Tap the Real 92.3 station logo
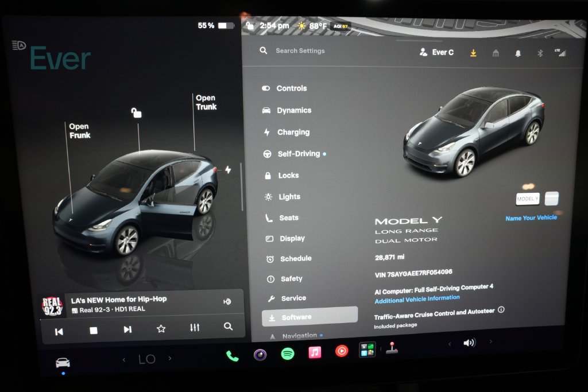Image resolution: width=588 pixels, height=392 pixels. tap(52, 306)
